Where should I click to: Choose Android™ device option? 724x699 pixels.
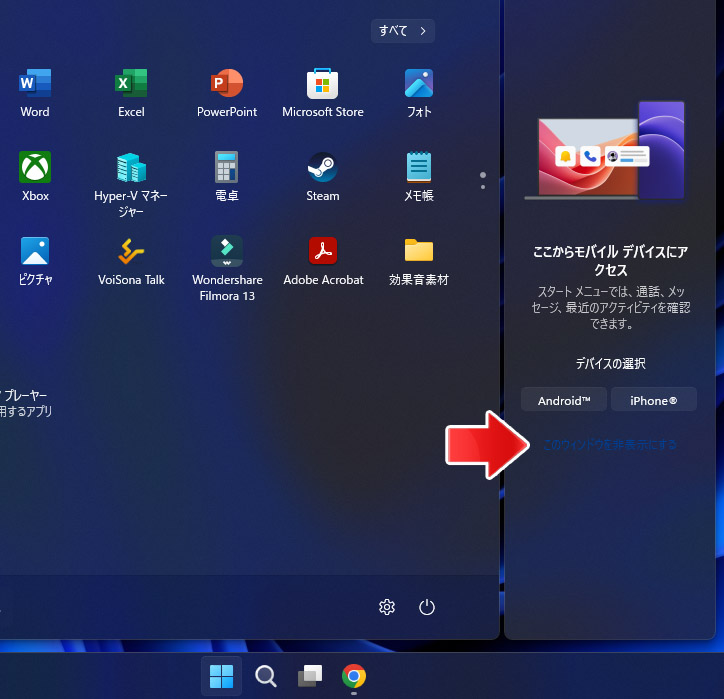[x=564, y=400]
